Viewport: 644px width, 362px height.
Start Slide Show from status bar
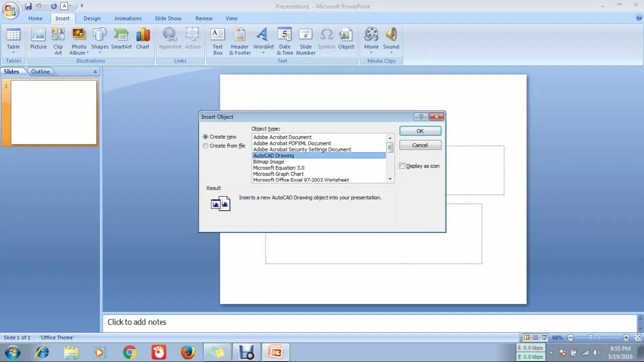click(544, 337)
